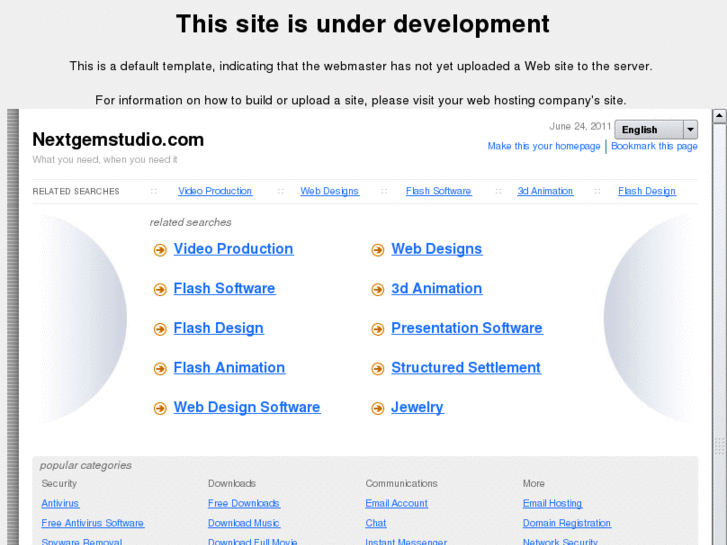Open the Download Music link
727x545 pixels.
tap(244, 523)
